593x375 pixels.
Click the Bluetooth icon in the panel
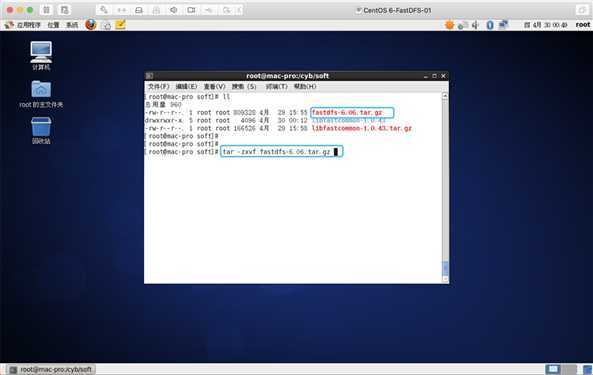tap(490, 25)
